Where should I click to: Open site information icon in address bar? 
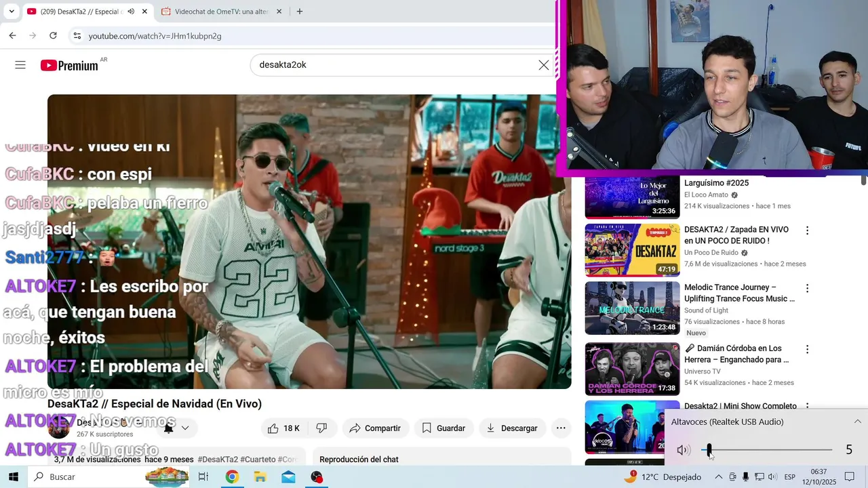(77, 36)
